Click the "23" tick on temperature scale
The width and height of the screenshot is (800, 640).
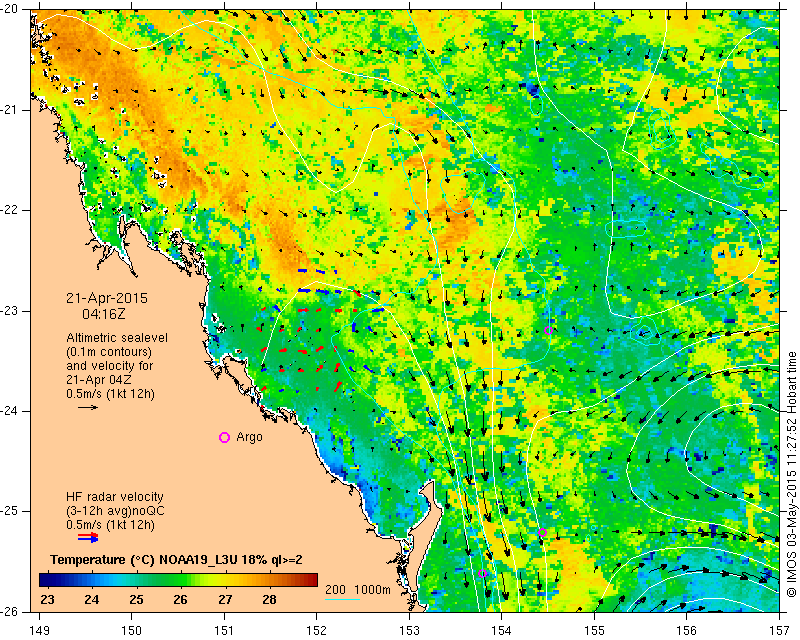47,599
